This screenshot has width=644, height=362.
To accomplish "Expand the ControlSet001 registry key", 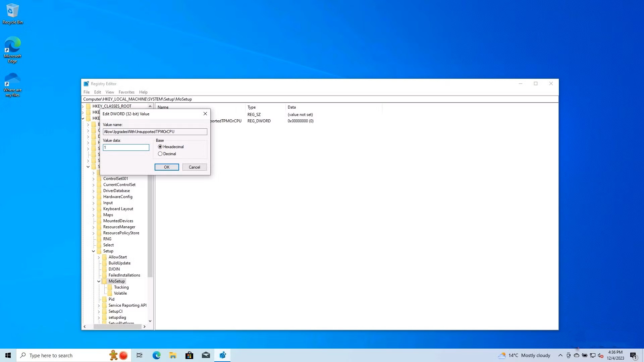I will (94, 179).
